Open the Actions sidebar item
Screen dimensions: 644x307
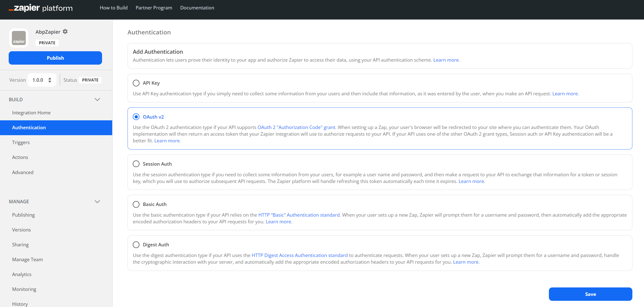click(x=20, y=157)
